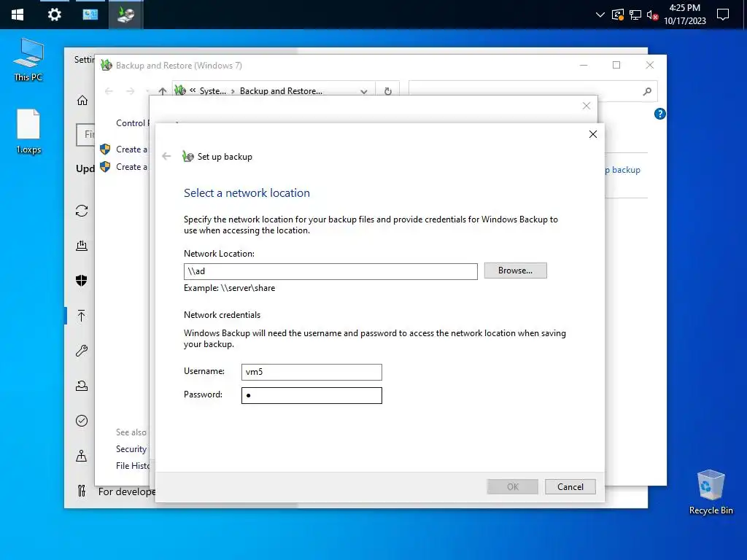
Task: Click the Windows Start button
Action: click(x=18, y=15)
